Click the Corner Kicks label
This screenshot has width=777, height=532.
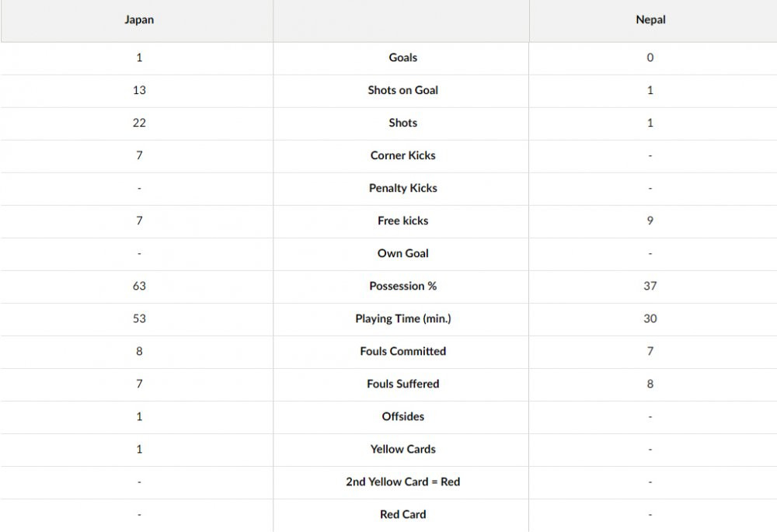402,155
